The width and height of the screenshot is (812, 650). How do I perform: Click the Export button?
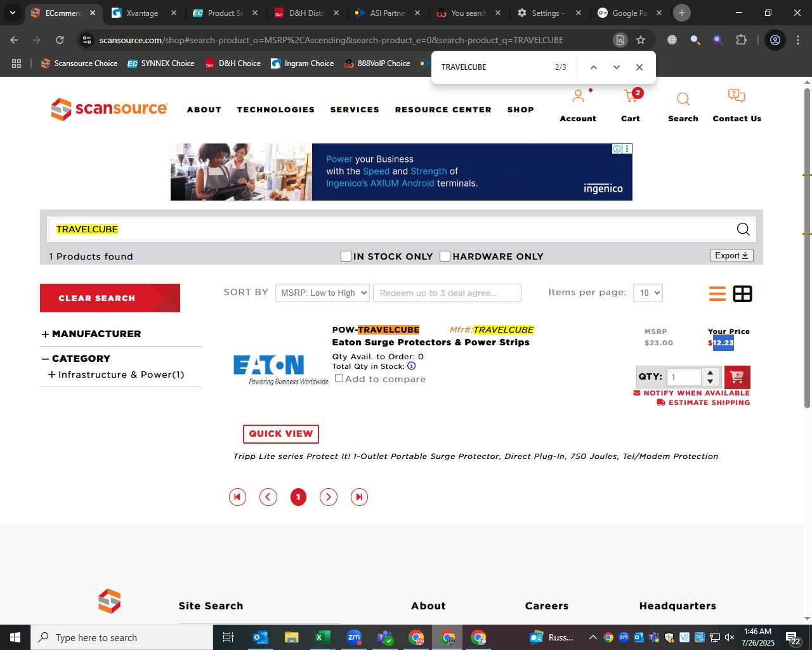point(731,255)
